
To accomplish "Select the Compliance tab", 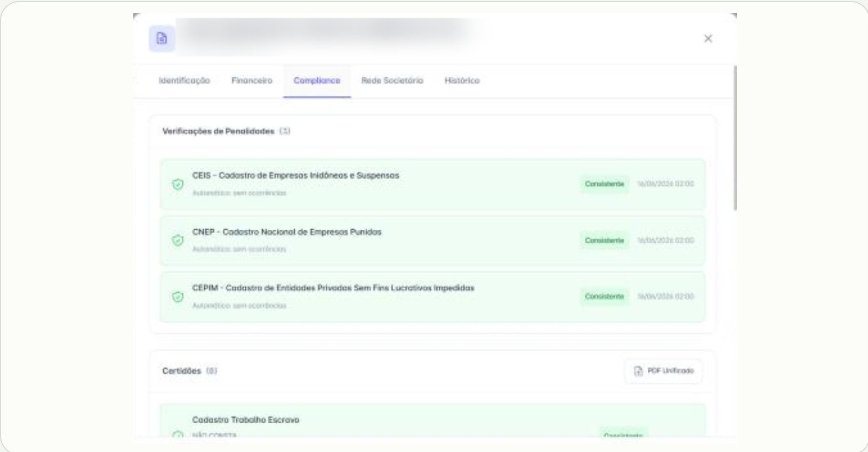I will [317, 80].
